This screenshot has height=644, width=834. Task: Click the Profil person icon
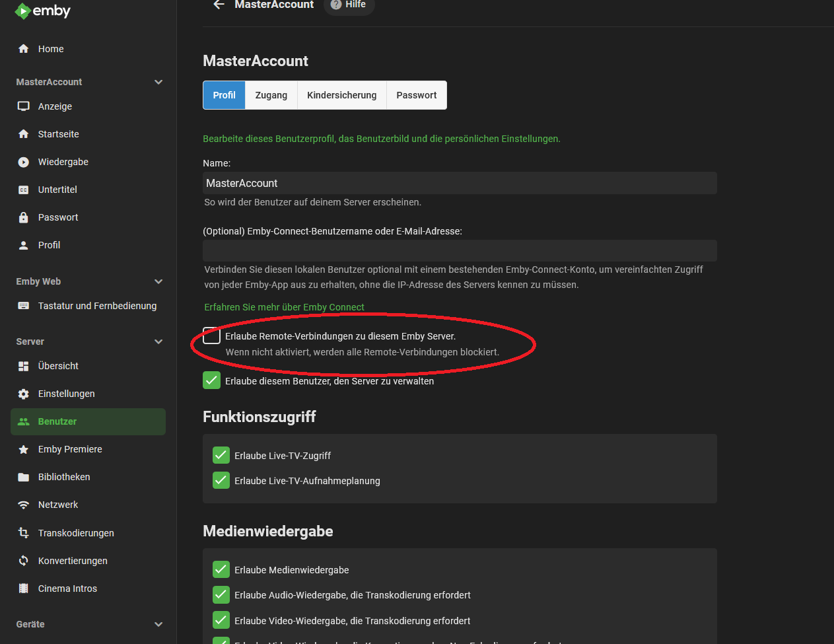[x=24, y=245]
